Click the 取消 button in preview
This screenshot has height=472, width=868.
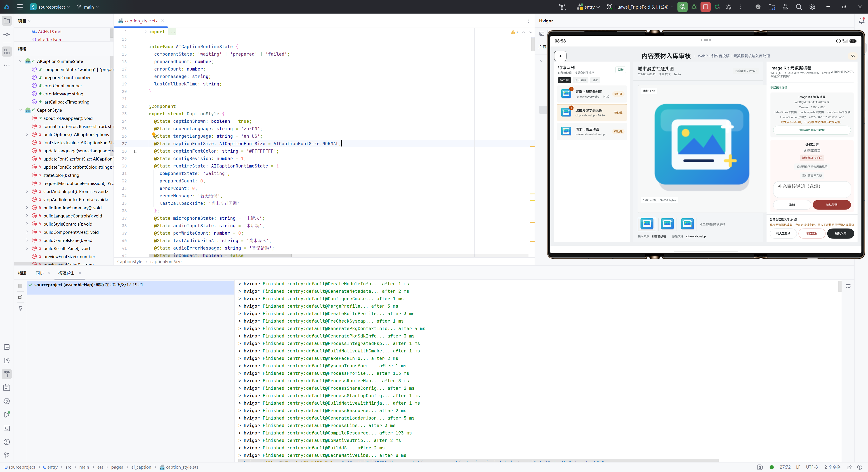[x=792, y=205]
